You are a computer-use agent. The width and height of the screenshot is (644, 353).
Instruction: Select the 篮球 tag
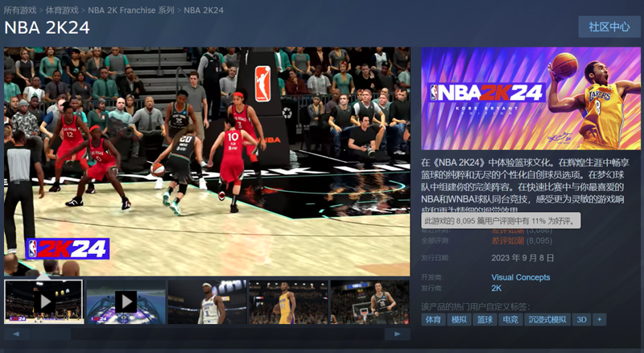point(485,320)
